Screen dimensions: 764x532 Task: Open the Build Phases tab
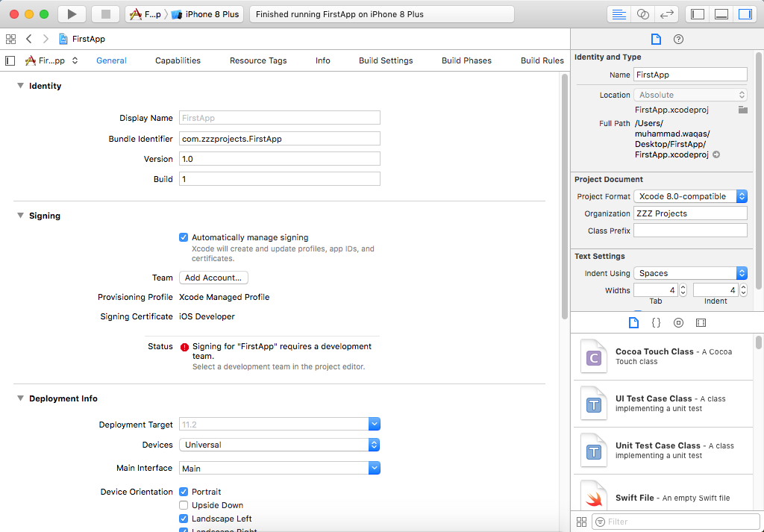467,60
